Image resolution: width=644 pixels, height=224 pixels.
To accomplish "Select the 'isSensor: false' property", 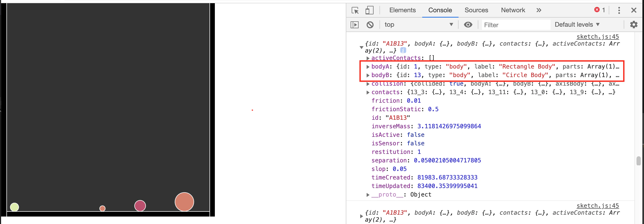I will pos(398,143).
